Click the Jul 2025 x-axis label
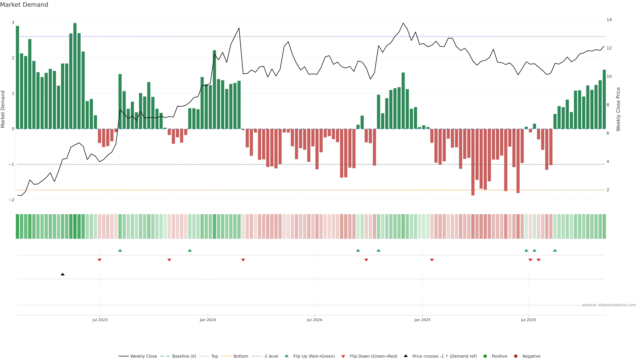 coord(528,320)
